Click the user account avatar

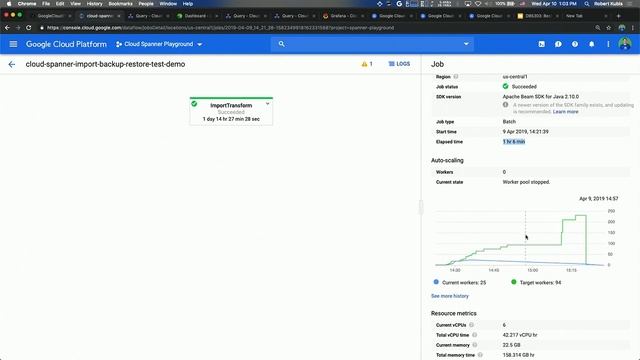coord(624,44)
